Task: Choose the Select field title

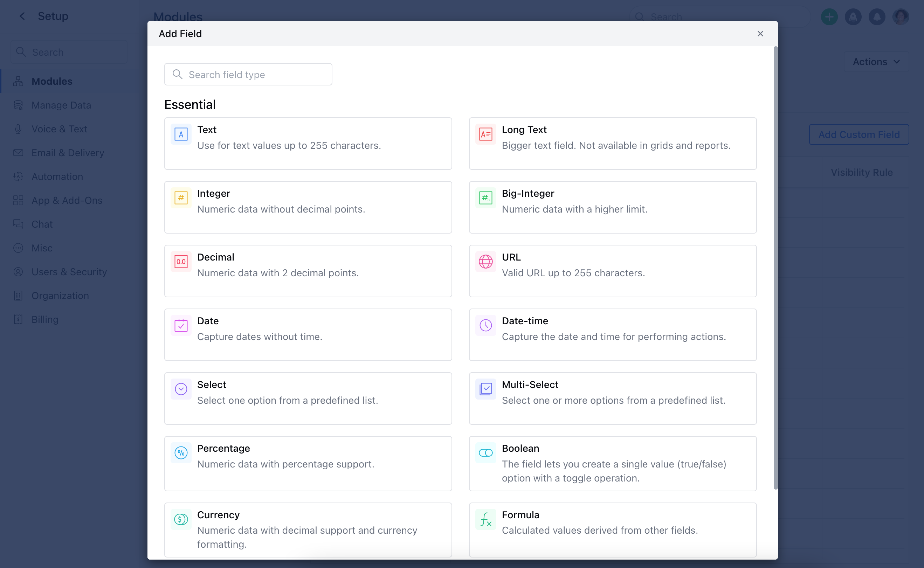Action: click(x=212, y=385)
